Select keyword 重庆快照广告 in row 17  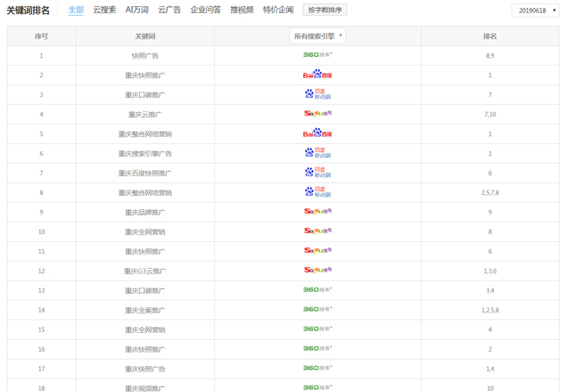click(145, 369)
